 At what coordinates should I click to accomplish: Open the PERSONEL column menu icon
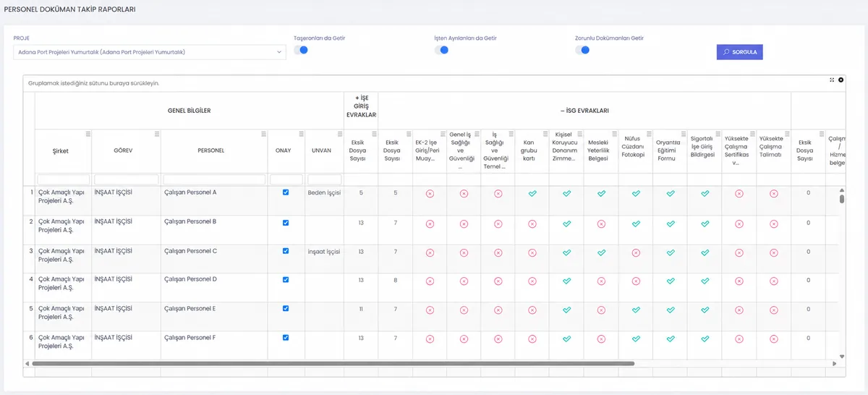click(263, 134)
